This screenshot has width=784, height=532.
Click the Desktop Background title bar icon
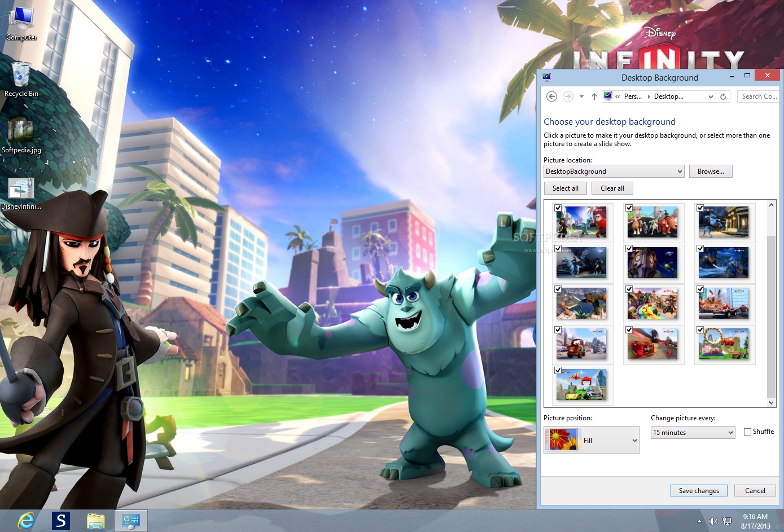coord(546,77)
